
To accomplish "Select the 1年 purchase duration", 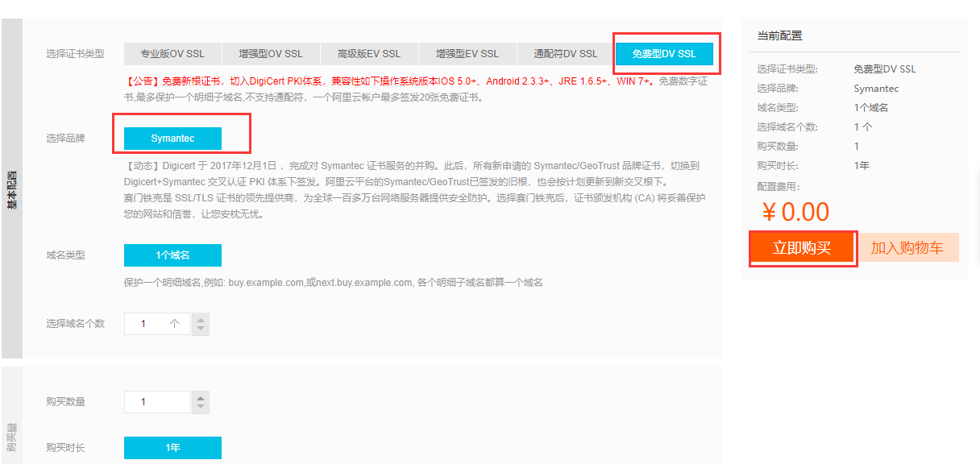I will (x=172, y=448).
